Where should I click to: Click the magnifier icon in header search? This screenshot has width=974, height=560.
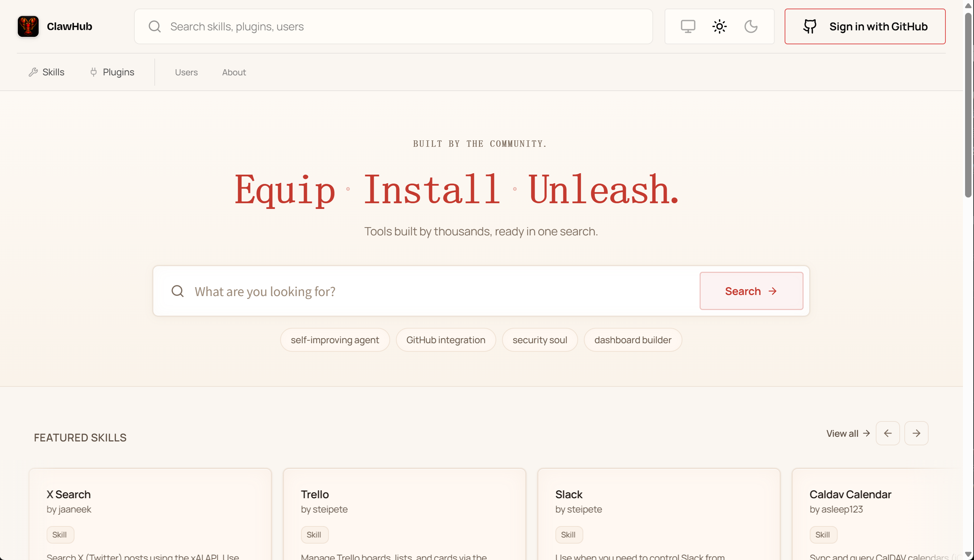point(155,26)
